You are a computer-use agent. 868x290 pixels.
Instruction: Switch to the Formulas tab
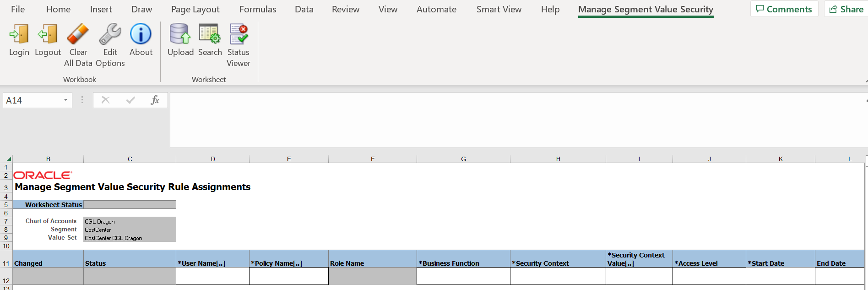[258, 9]
